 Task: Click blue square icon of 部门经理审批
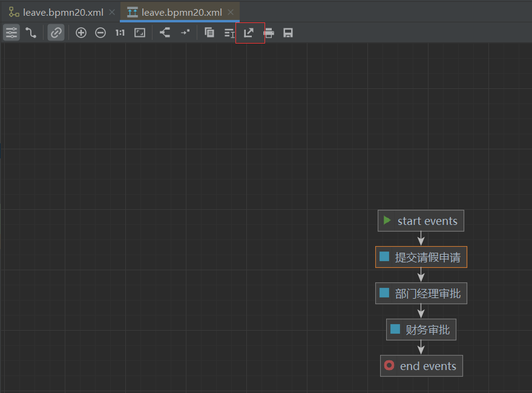[384, 293]
